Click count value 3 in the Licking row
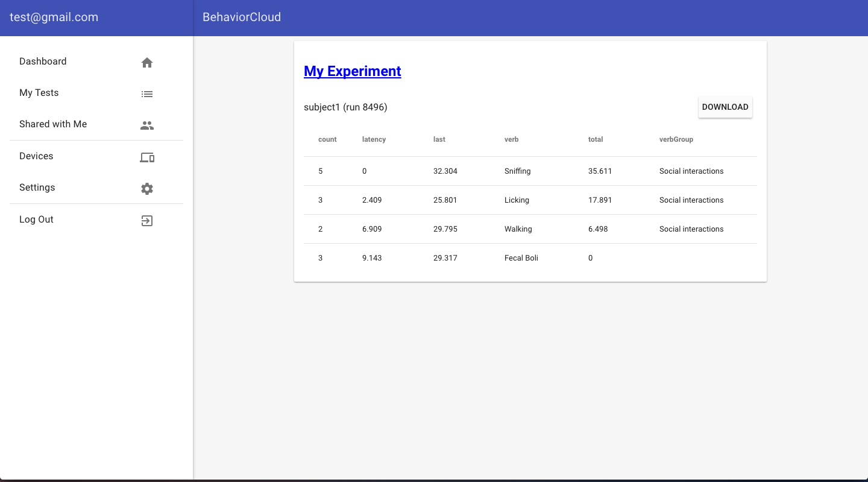868x482 pixels. point(321,200)
